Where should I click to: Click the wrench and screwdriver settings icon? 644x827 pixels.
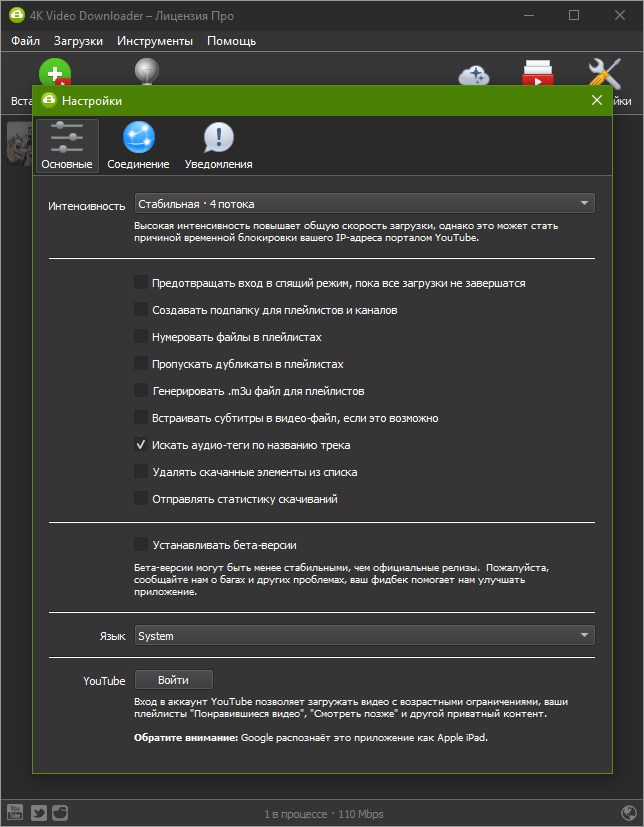(604, 73)
